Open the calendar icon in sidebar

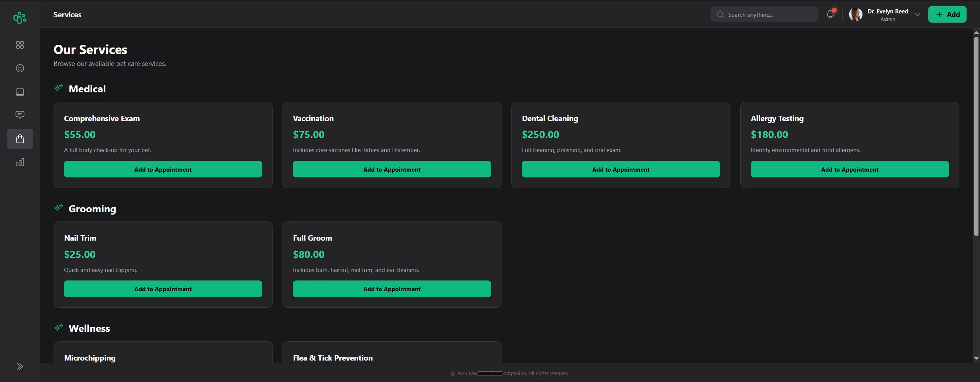(20, 92)
